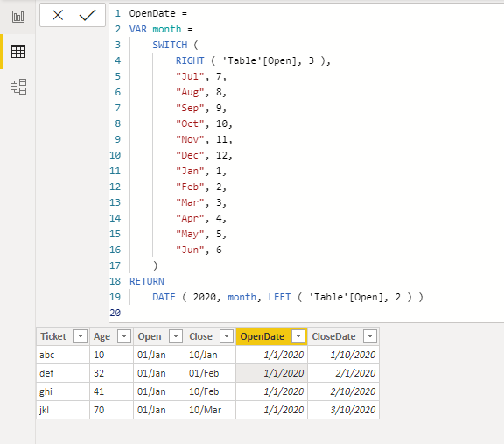Select the Age value 10
The height and width of the screenshot is (444, 504).
(111, 355)
